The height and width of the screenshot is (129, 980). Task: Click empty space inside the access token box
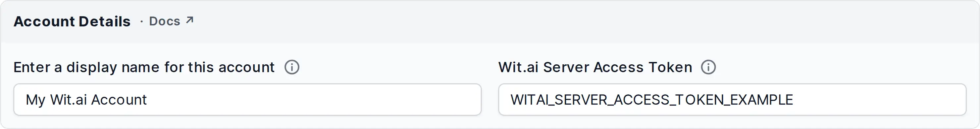[879, 99]
